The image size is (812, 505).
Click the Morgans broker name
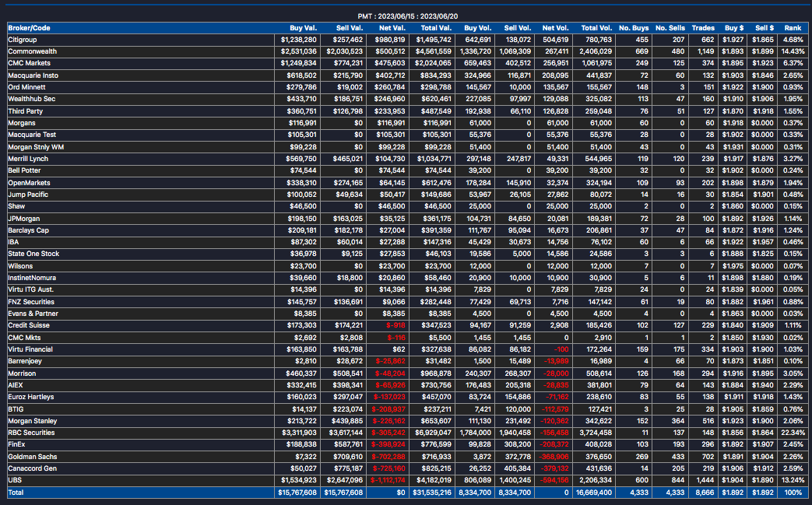click(x=22, y=123)
